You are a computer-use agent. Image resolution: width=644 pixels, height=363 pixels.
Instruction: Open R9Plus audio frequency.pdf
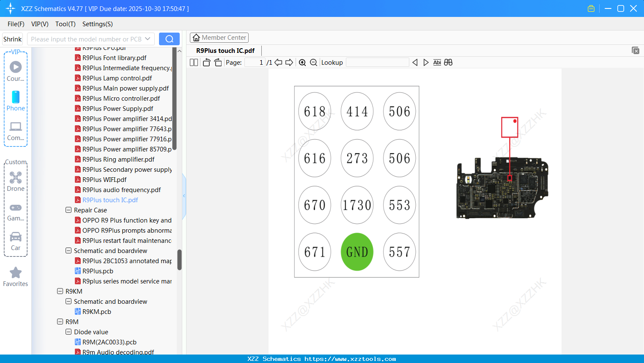pos(118,190)
